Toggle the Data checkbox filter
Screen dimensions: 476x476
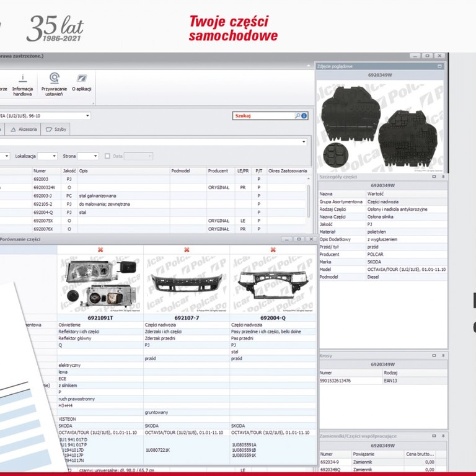[107, 156]
